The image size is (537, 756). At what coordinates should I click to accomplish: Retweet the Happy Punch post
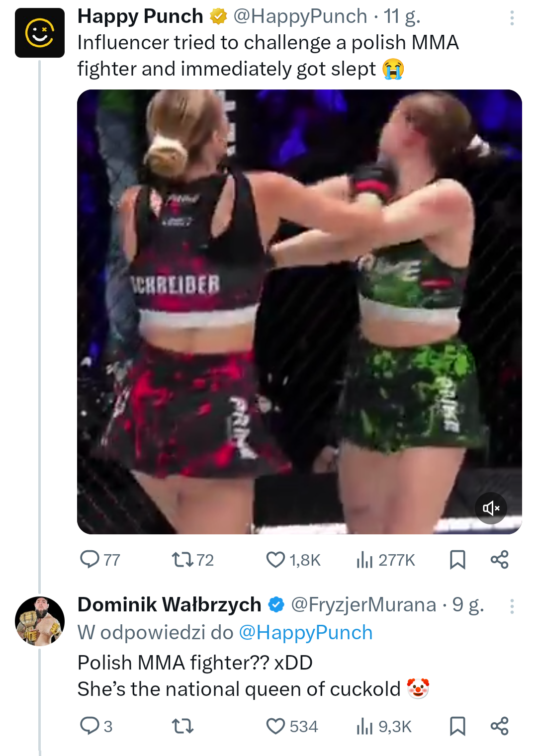coord(182,560)
